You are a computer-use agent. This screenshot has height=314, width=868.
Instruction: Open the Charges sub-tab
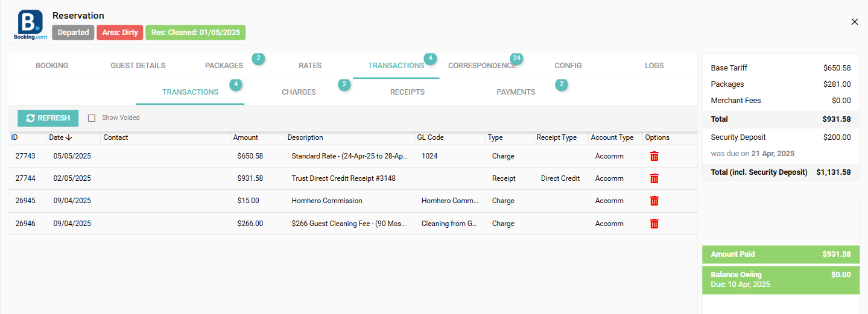point(299,92)
